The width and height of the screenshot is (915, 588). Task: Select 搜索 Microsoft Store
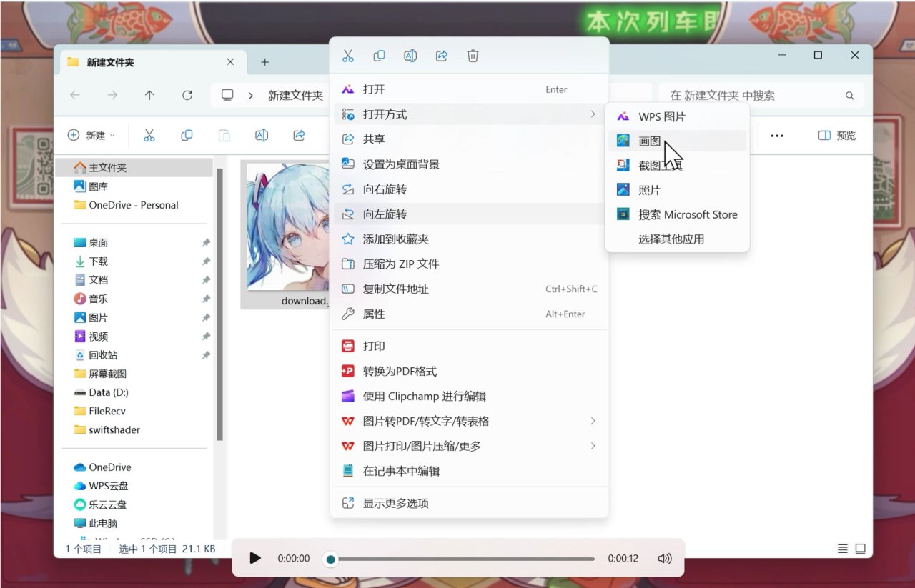tap(677, 214)
